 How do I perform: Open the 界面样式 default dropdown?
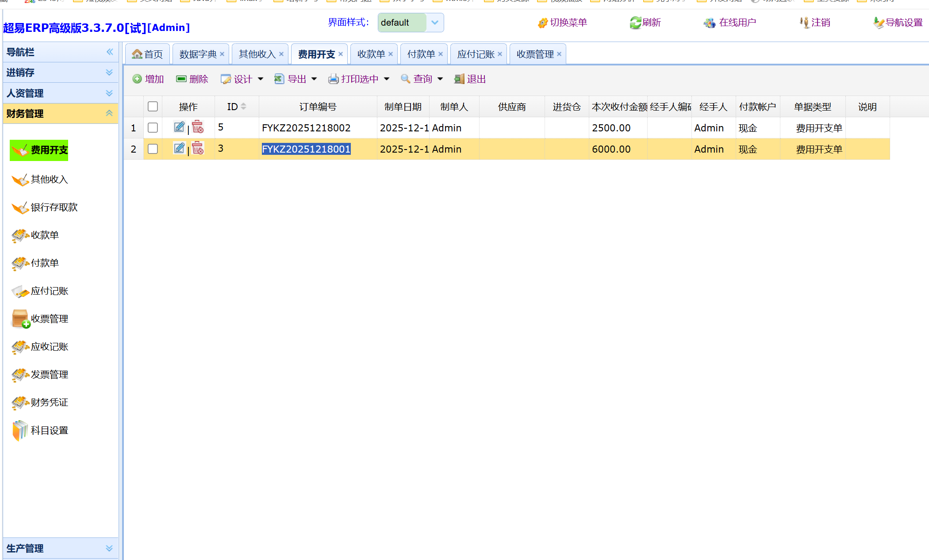434,23
